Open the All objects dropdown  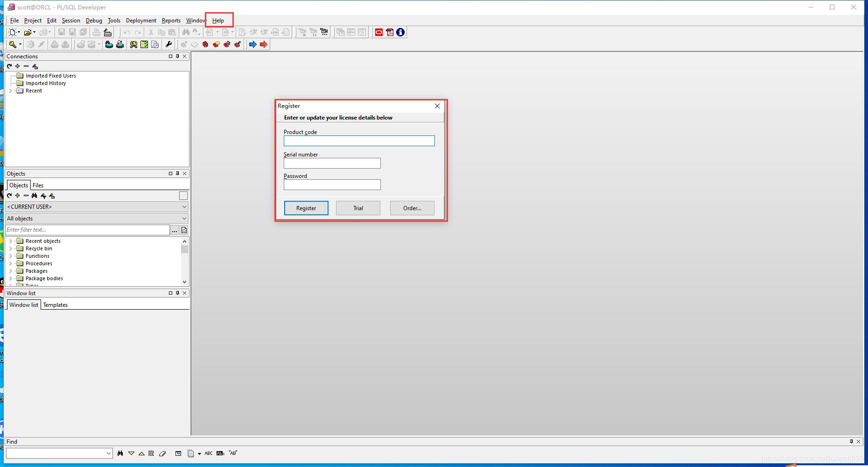click(184, 218)
